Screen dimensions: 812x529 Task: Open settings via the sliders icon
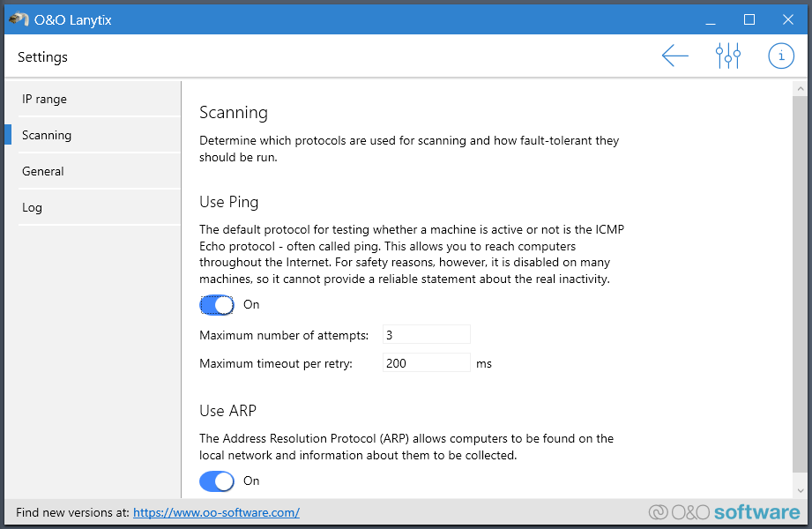click(x=727, y=56)
